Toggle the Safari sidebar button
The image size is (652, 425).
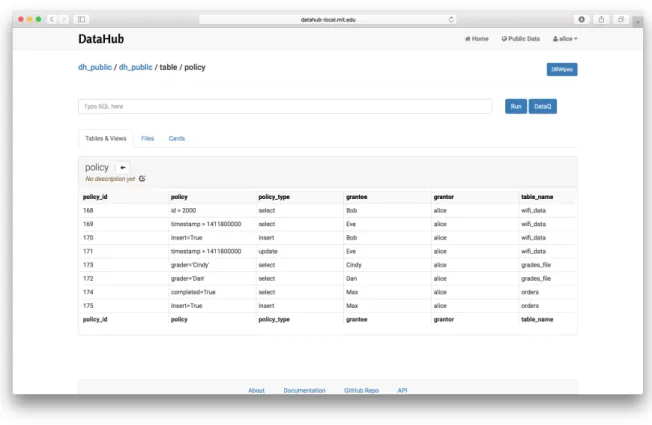pos(82,19)
